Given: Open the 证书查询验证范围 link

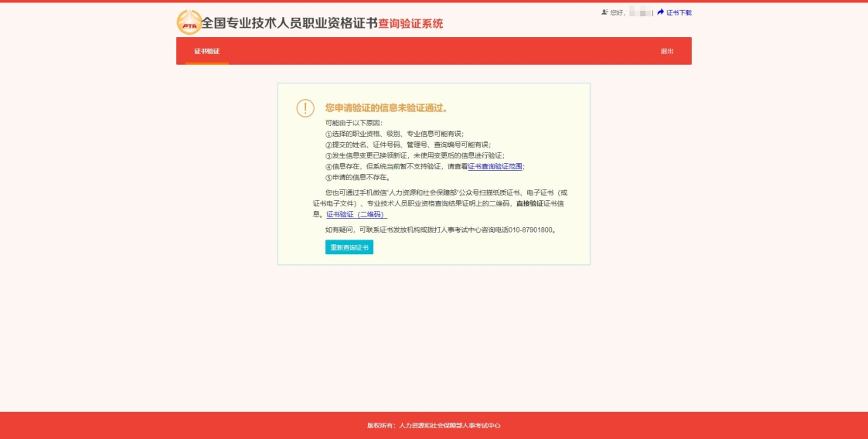Looking at the screenshot, I should [495, 166].
